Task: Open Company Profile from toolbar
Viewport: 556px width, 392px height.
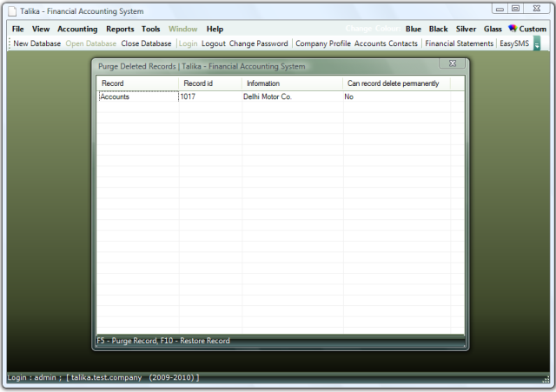Action: point(323,43)
